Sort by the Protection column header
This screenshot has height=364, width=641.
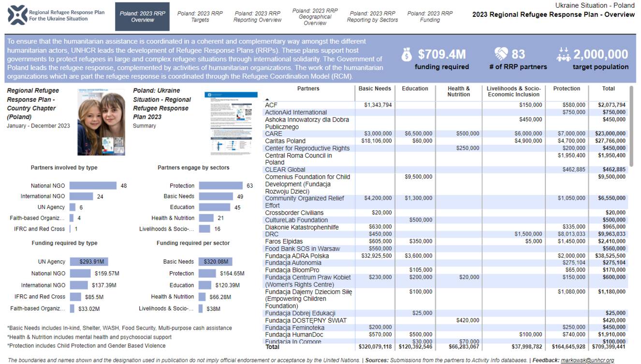click(x=567, y=89)
